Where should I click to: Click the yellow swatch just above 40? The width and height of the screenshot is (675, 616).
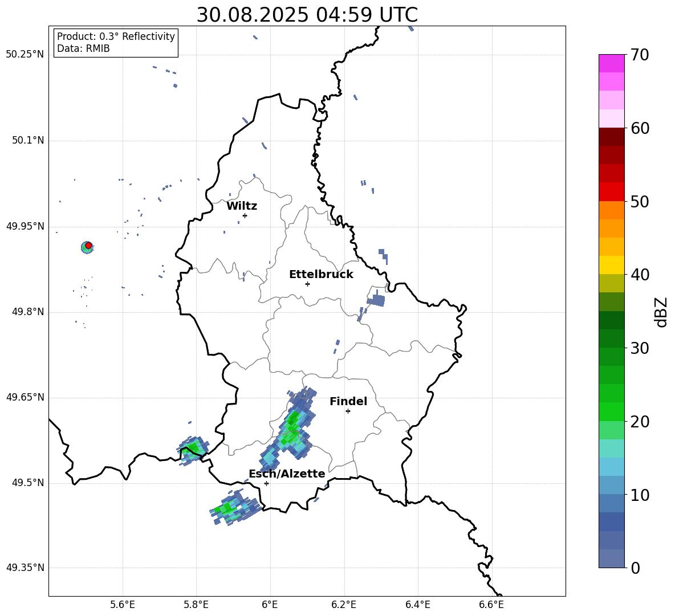[611, 265]
